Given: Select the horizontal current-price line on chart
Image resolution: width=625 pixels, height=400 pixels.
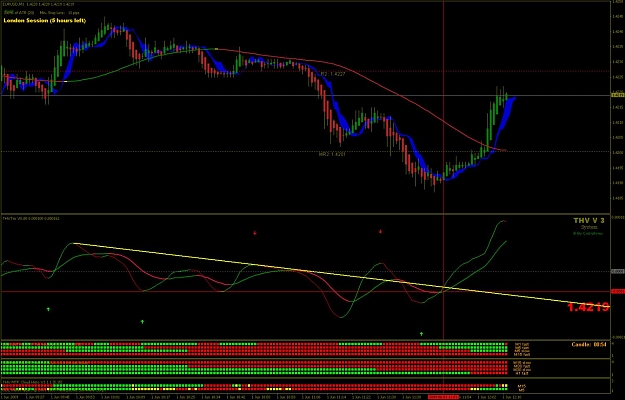Looking at the screenshot, I should point(305,95).
